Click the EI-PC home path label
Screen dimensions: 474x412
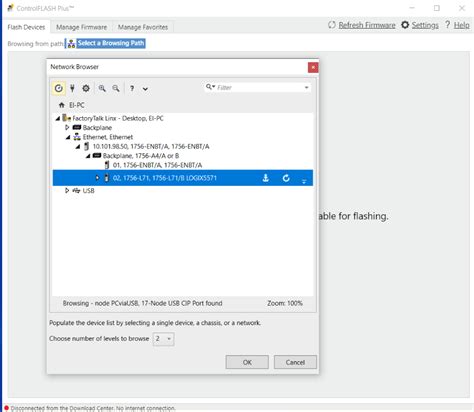point(77,105)
